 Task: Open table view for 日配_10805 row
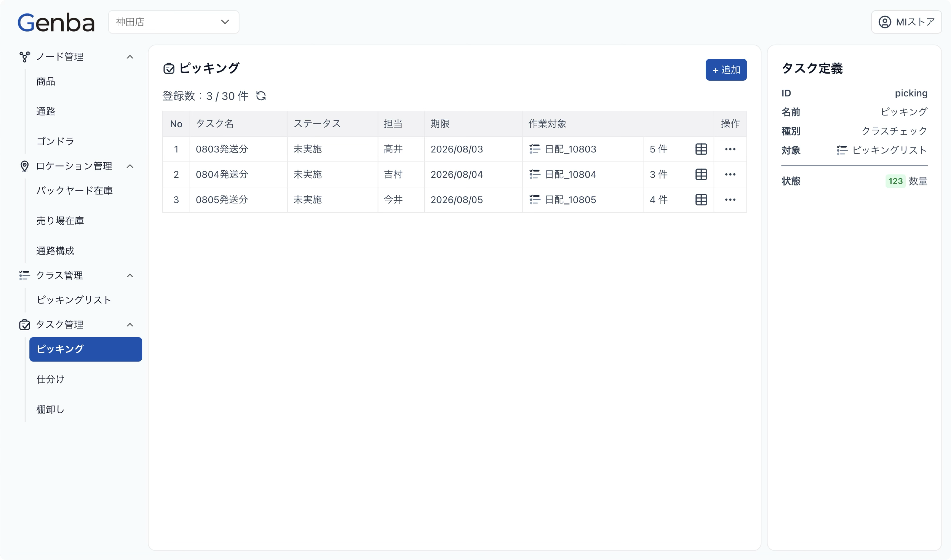701,200
